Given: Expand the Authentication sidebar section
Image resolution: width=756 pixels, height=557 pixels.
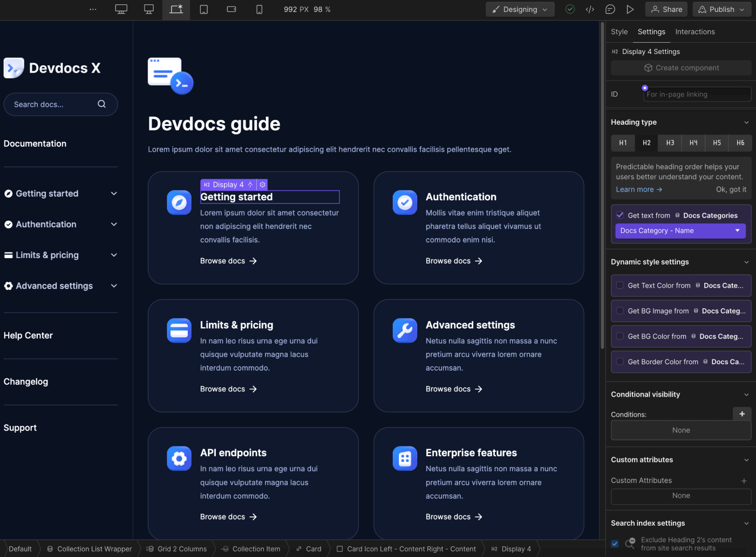Looking at the screenshot, I should click(x=114, y=224).
